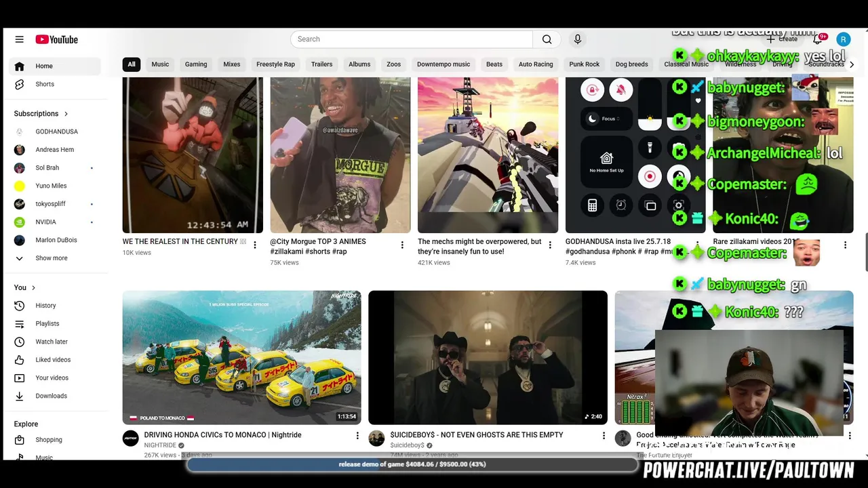
Task: Select the Mixes chip
Action: (x=232, y=64)
